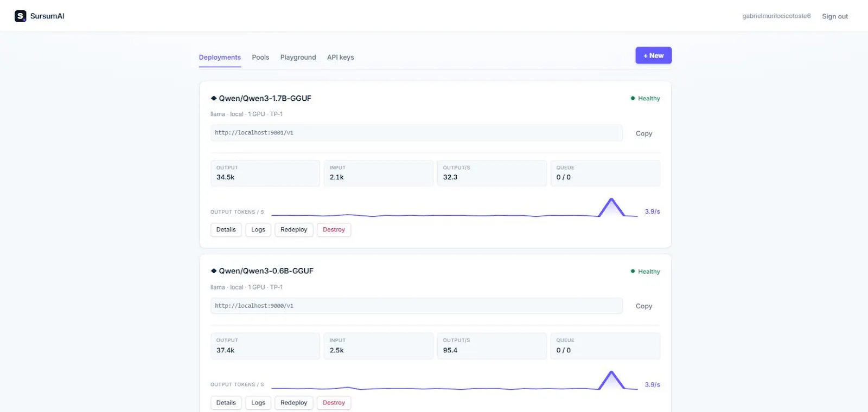The height and width of the screenshot is (412, 868).
Task: Go to the API keys tab
Action: coord(340,57)
